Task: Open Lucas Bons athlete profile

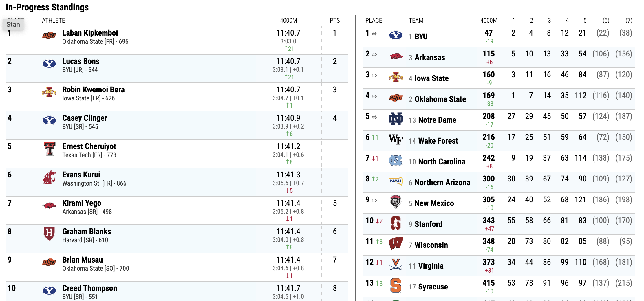Action: tap(81, 61)
